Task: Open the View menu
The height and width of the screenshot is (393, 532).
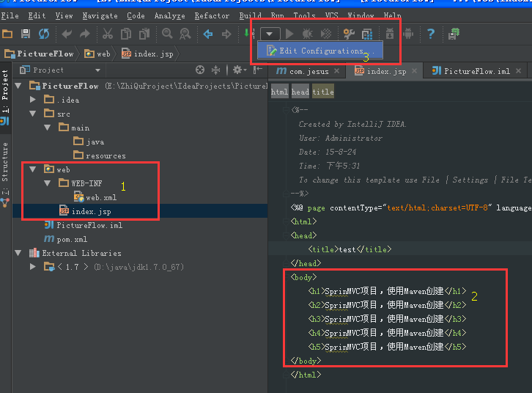Action: pos(64,15)
